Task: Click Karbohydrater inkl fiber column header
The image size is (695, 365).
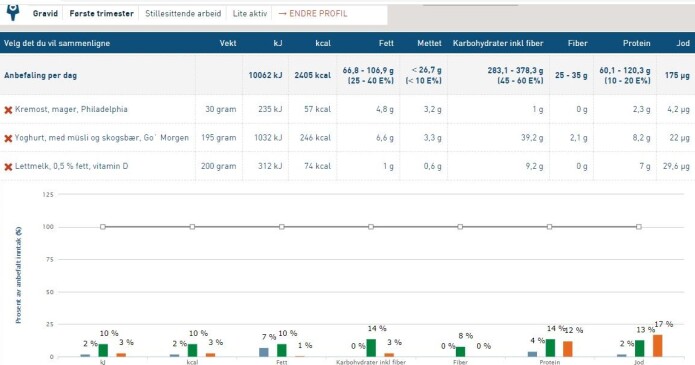Action: pos(498,43)
